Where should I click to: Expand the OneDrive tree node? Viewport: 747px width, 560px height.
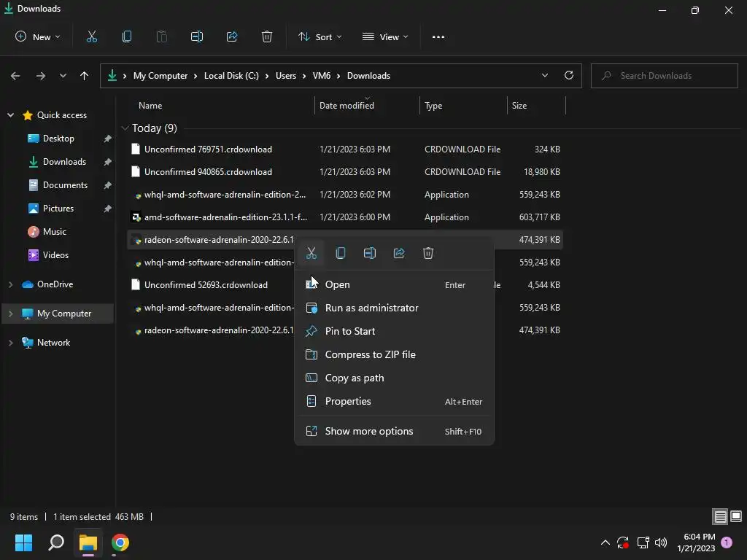click(x=10, y=284)
